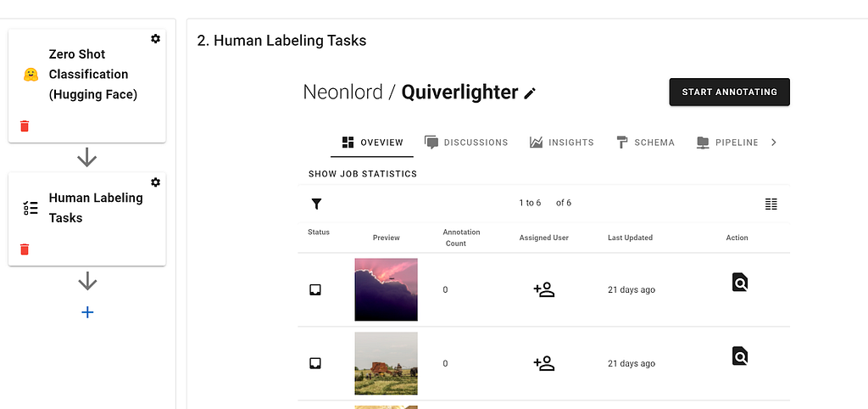Open settings gear for Zero Shot Classification
The image size is (868, 409).
pyautogui.click(x=156, y=39)
